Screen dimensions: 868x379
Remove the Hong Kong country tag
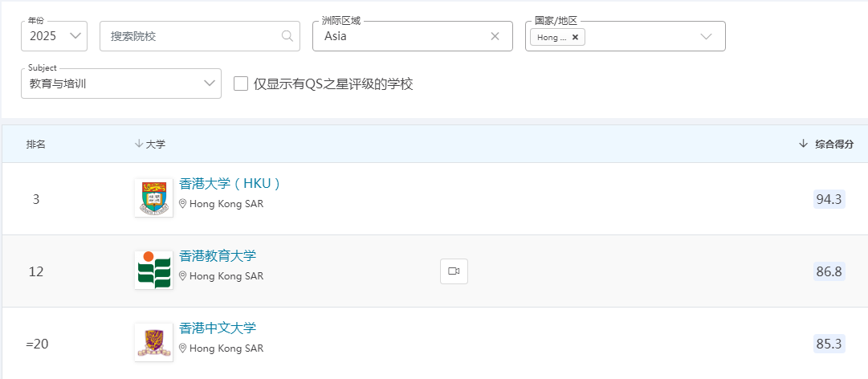[x=575, y=37]
